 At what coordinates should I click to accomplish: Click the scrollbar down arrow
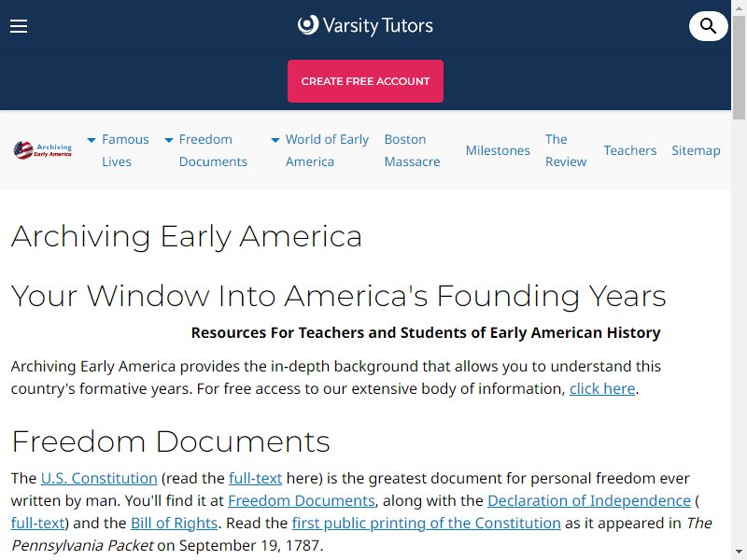pos(739,553)
